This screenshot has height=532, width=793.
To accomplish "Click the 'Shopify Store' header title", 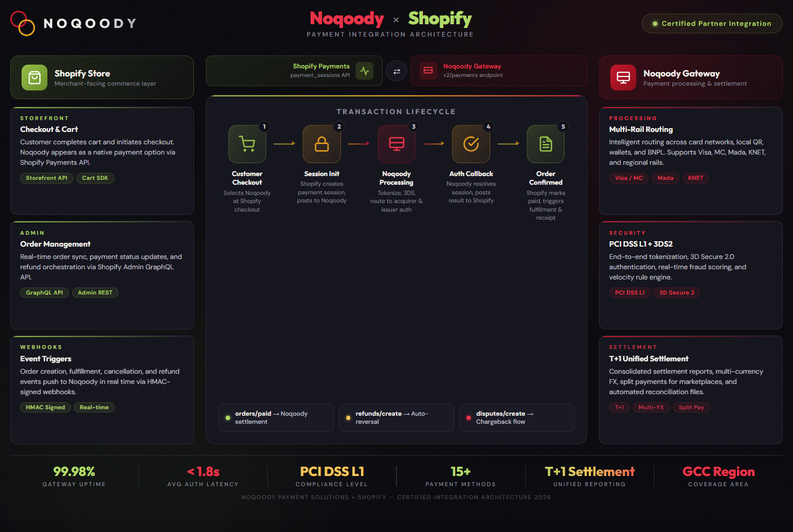I will (x=82, y=73).
